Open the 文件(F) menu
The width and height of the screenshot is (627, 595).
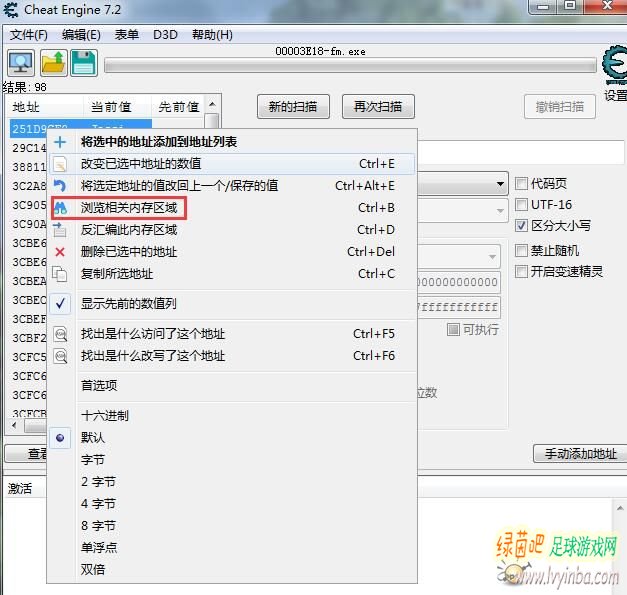pyautogui.click(x=28, y=35)
